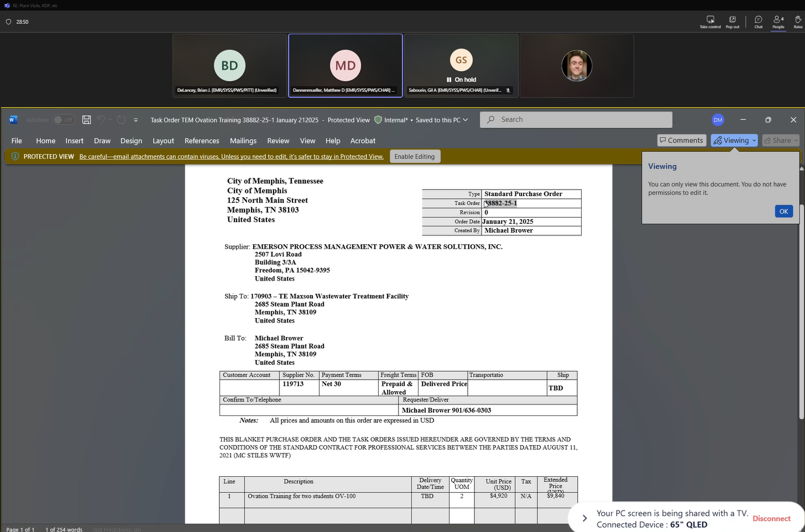
Task: Open the References ribbon tab
Action: point(202,141)
